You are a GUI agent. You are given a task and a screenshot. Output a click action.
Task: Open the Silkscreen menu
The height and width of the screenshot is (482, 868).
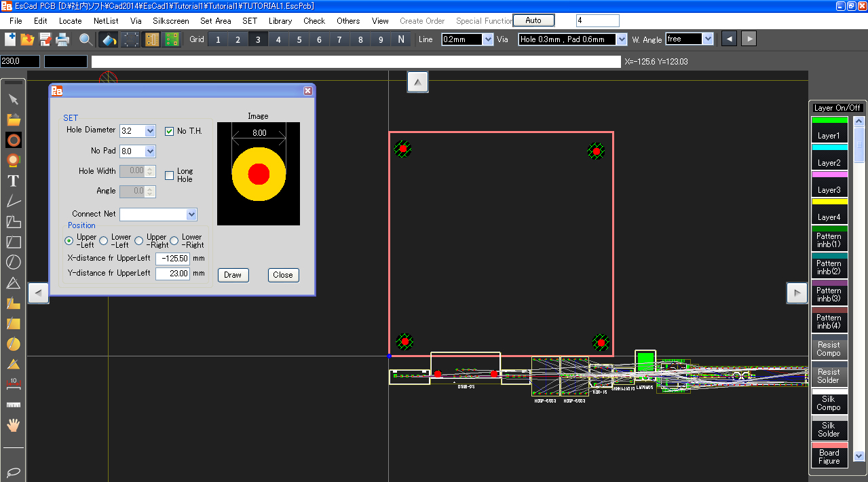(x=171, y=21)
